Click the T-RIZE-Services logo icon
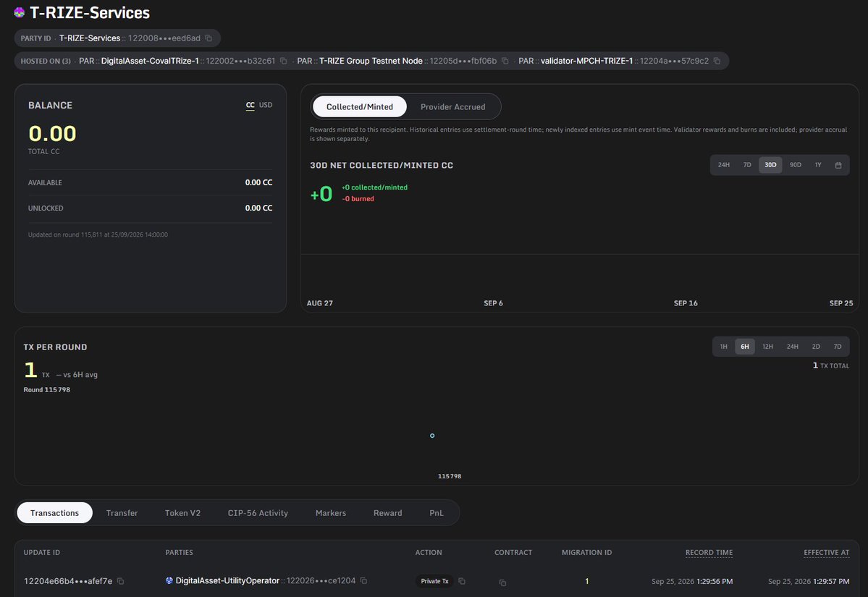Viewport: 868px width, 597px height. [20, 12]
